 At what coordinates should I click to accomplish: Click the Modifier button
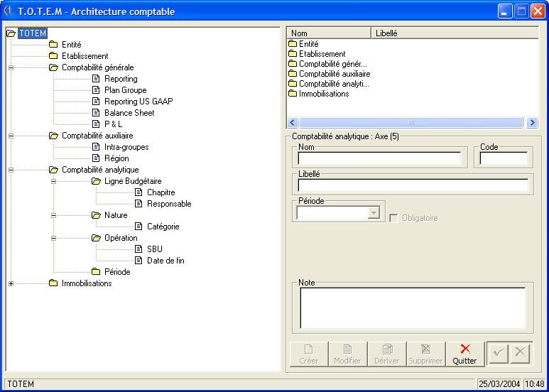pos(348,354)
